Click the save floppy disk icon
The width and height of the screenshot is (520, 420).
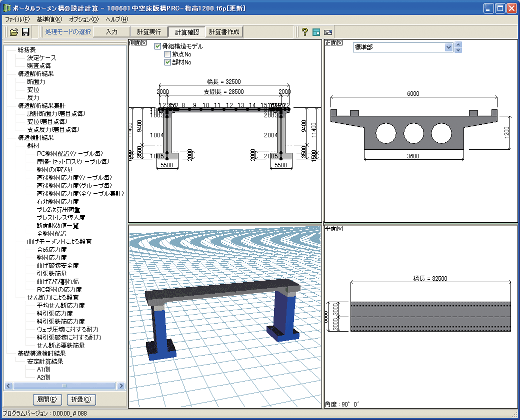pyautogui.click(x=25, y=32)
